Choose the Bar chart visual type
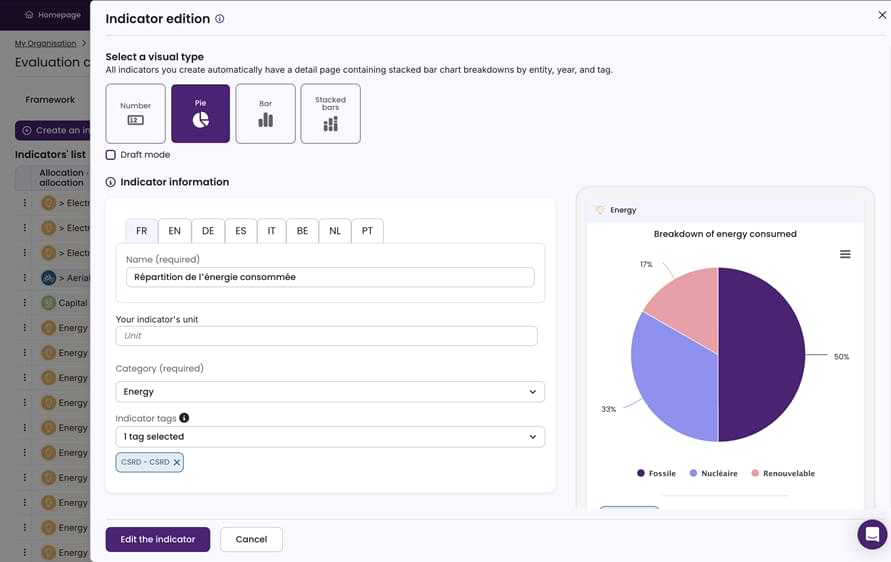 click(x=265, y=114)
